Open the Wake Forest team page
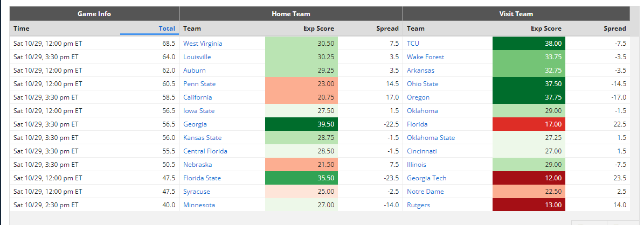This screenshot has width=644, height=225. pyautogui.click(x=426, y=57)
